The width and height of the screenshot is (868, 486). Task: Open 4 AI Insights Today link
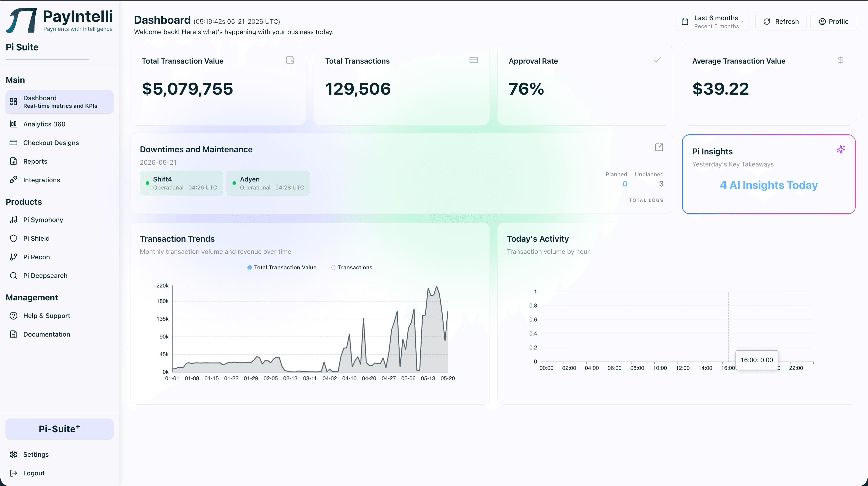769,185
